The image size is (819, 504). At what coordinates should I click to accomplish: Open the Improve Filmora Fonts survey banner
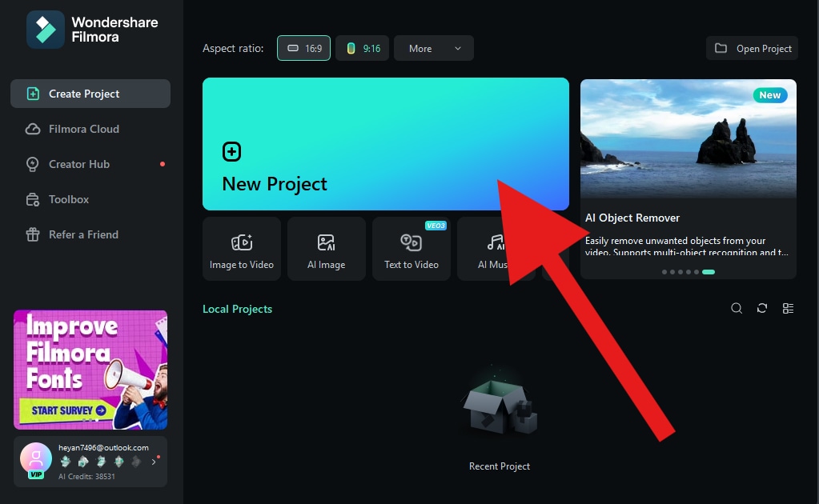point(90,370)
